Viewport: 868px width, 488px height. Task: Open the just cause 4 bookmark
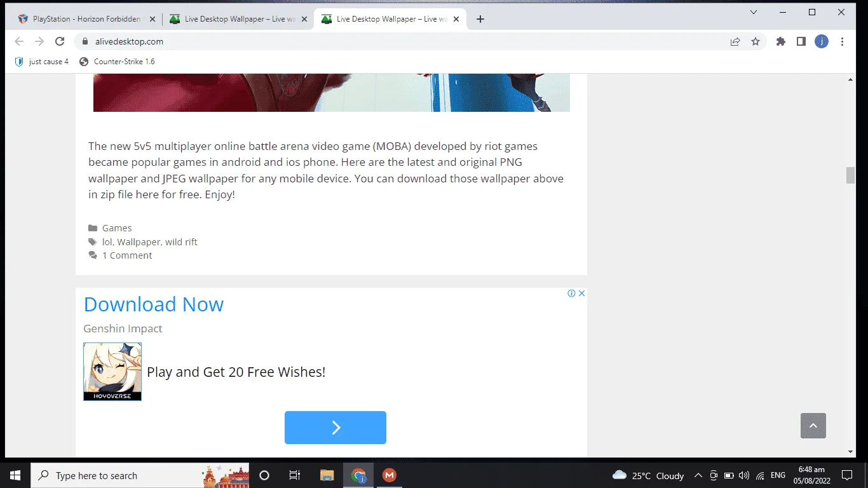pyautogui.click(x=41, y=62)
